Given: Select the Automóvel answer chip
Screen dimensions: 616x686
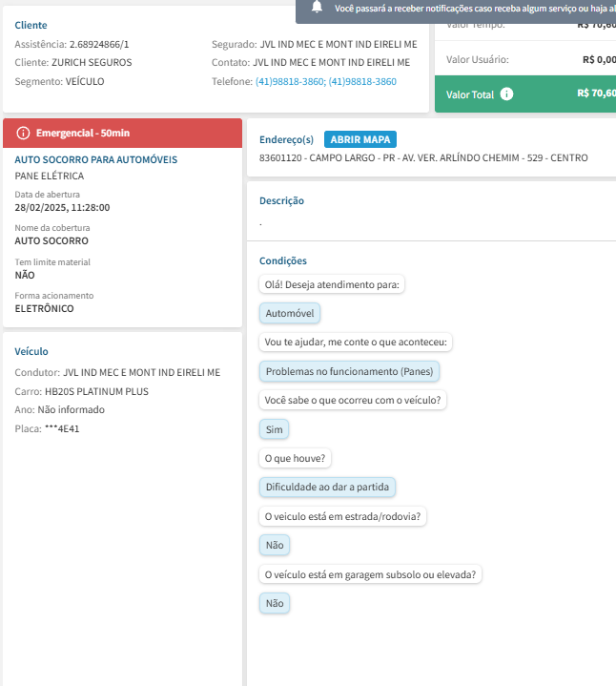Looking at the screenshot, I should coord(291,313).
